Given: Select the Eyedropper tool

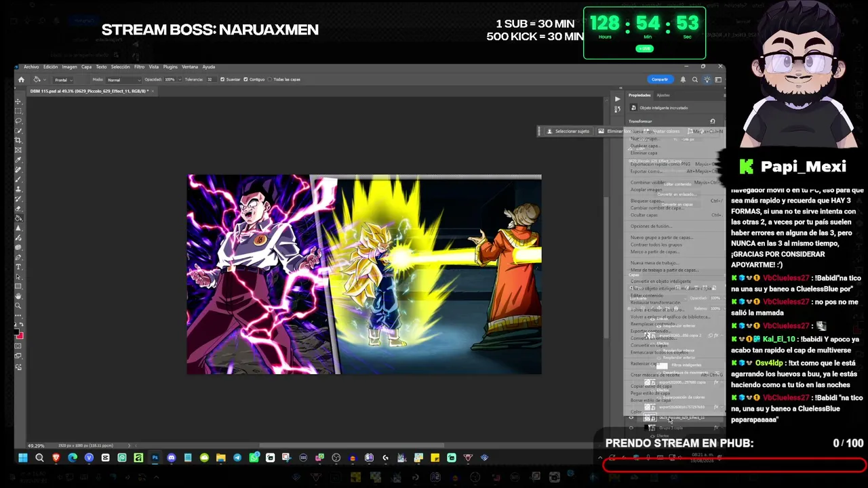Looking at the screenshot, I should pyautogui.click(x=18, y=160).
